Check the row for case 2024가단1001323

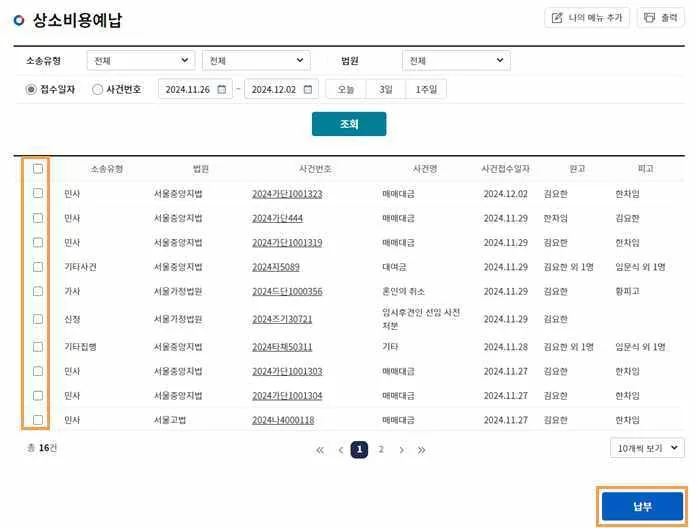pyautogui.click(x=38, y=193)
